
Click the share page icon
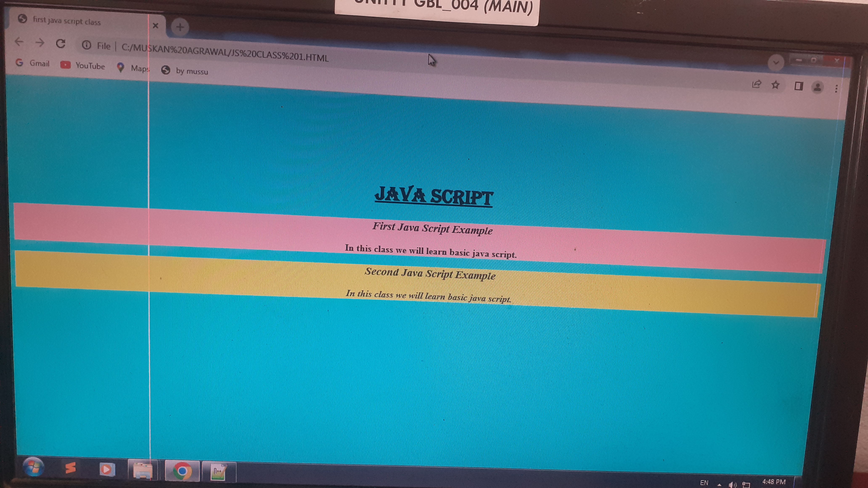tap(756, 84)
